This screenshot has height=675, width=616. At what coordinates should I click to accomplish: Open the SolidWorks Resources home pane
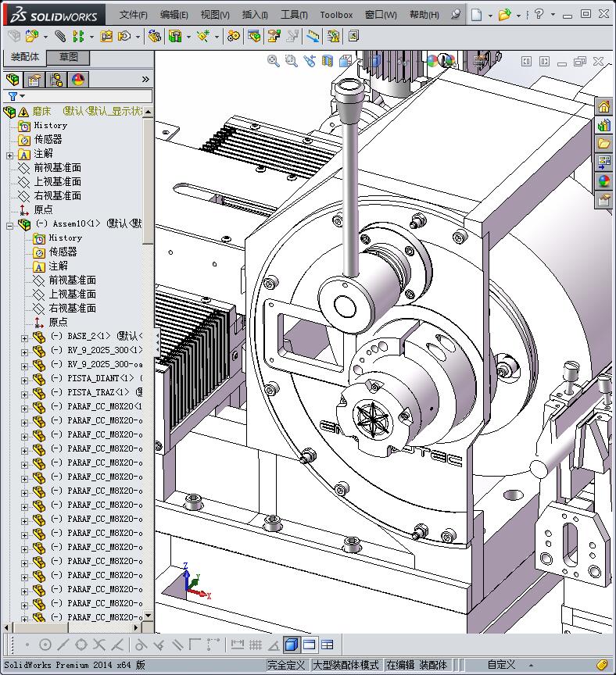click(604, 106)
